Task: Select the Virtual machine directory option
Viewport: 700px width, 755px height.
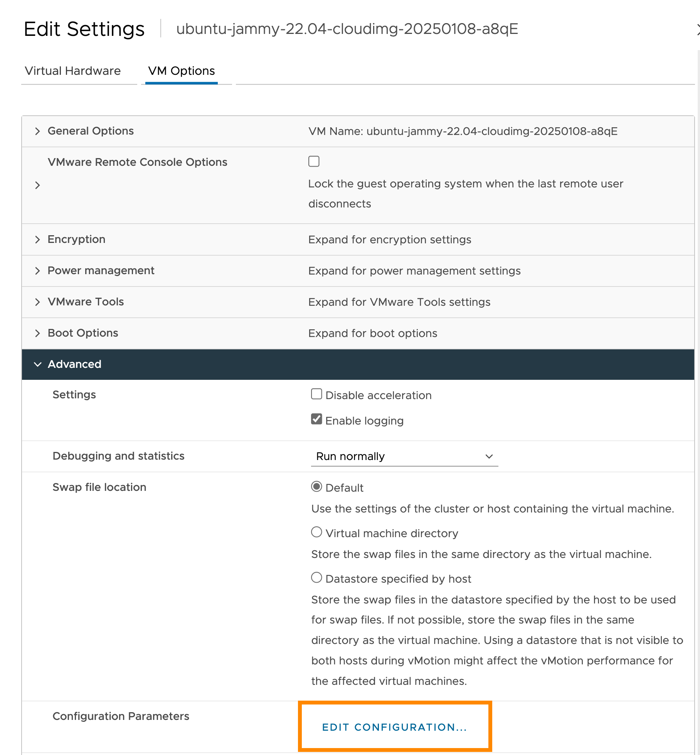Action: (316, 532)
